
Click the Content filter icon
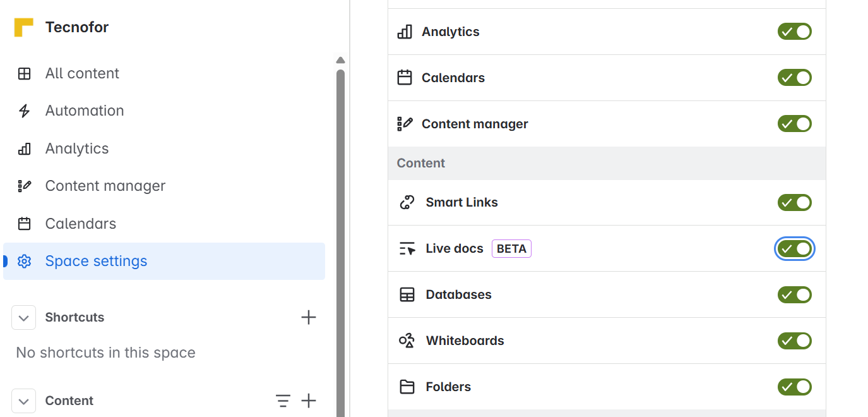coord(283,401)
